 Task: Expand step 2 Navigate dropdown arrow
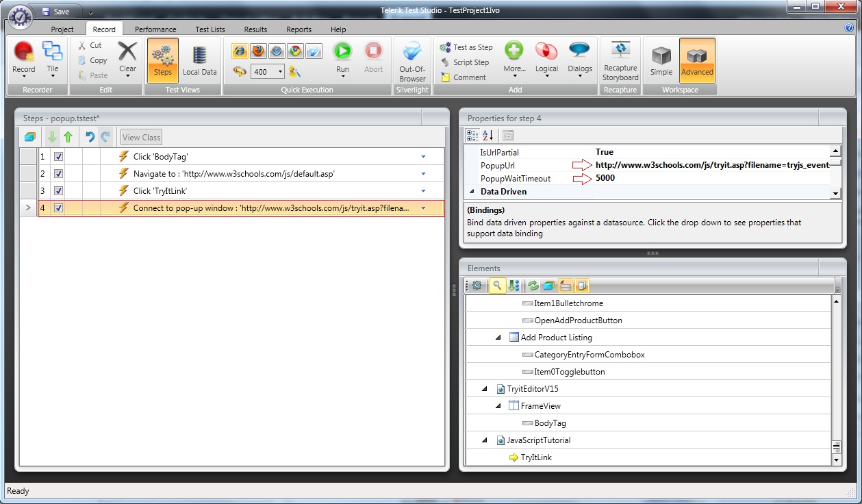click(x=423, y=174)
